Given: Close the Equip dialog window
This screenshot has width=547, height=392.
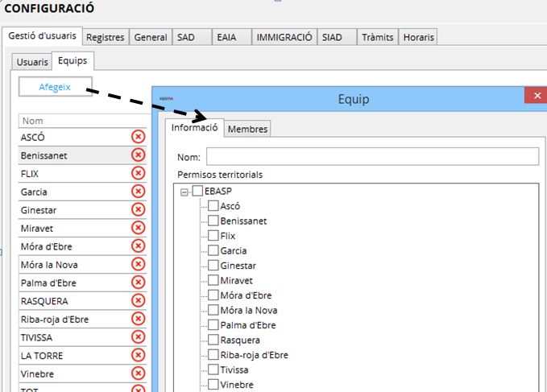Looking at the screenshot, I should point(535,97).
